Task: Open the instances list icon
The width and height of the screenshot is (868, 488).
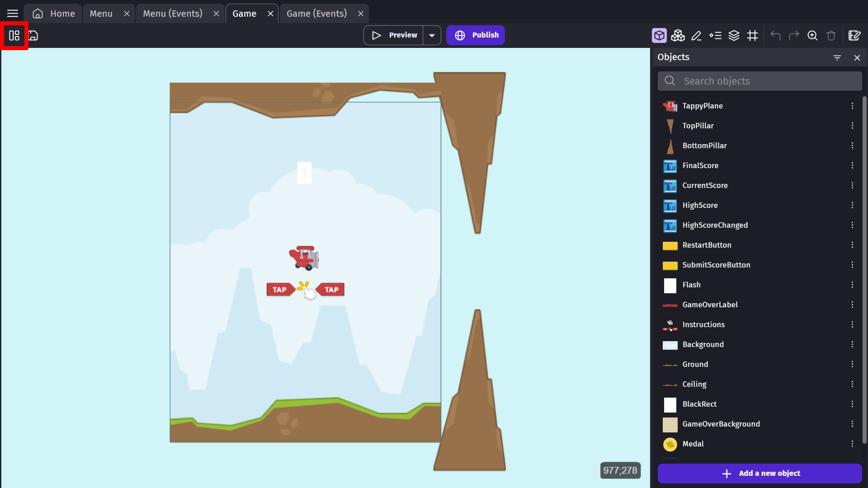Action: [x=715, y=35]
